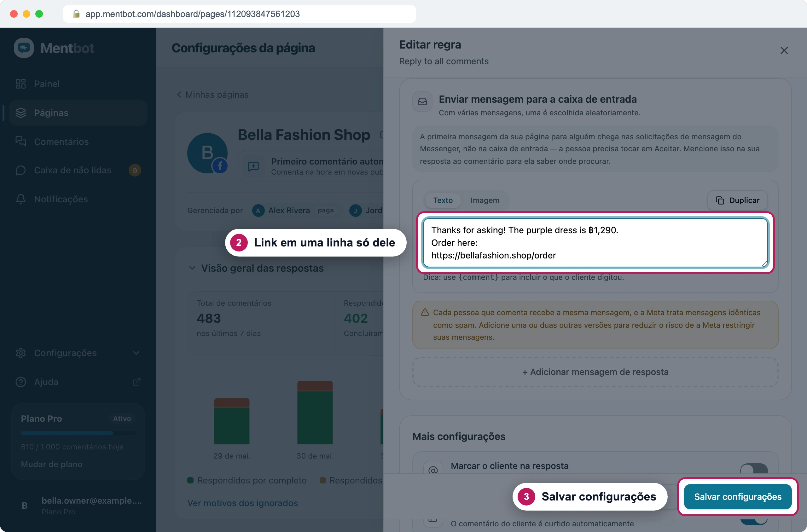Viewport: 807px width, 532px height.
Task: Expand the Configurações sidebar chevron
Action: pyautogui.click(x=136, y=353)
